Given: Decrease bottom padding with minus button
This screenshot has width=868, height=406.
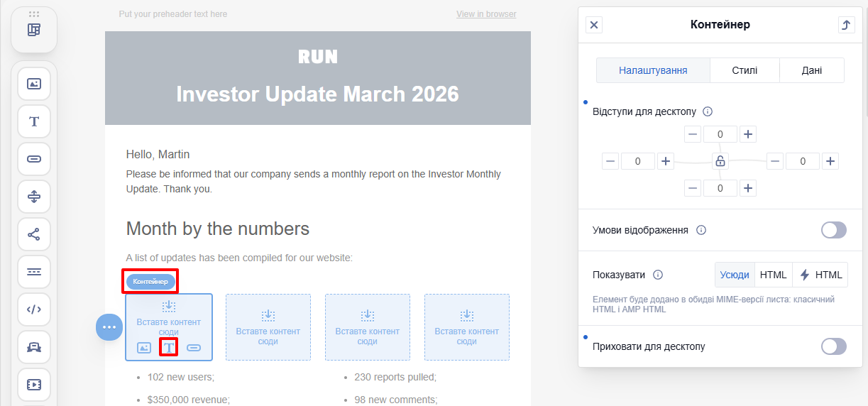Looking at the screenshot, I should point(693,188).
